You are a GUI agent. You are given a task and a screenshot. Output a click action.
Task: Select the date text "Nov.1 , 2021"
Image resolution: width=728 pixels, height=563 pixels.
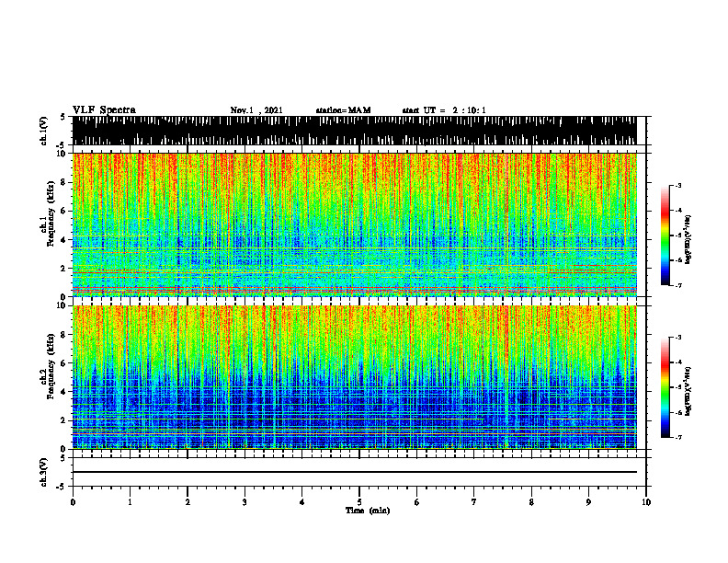click(256, 110)
